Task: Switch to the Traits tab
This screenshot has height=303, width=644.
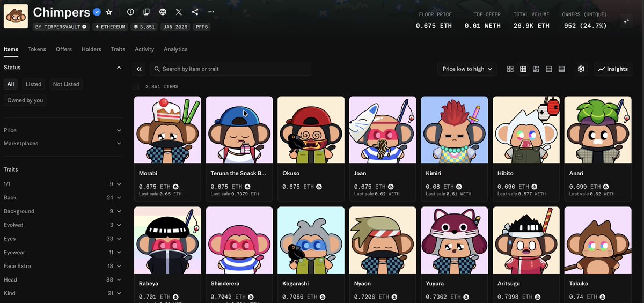Action: pos(118,49)
